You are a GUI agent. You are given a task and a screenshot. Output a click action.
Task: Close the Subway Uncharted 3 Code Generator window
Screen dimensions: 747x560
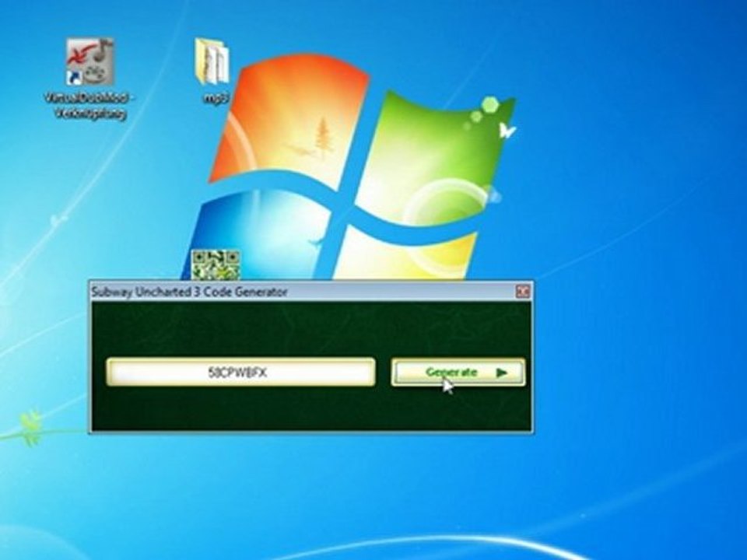[523, 292]
